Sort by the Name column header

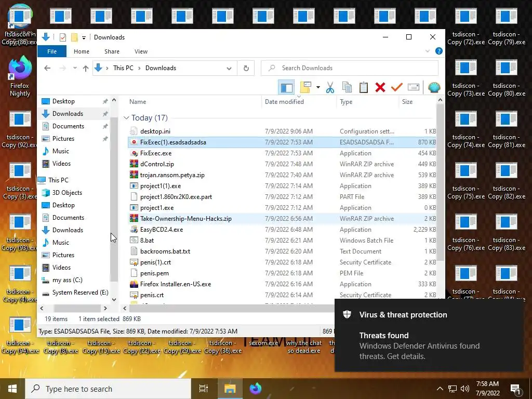point(137,101)
